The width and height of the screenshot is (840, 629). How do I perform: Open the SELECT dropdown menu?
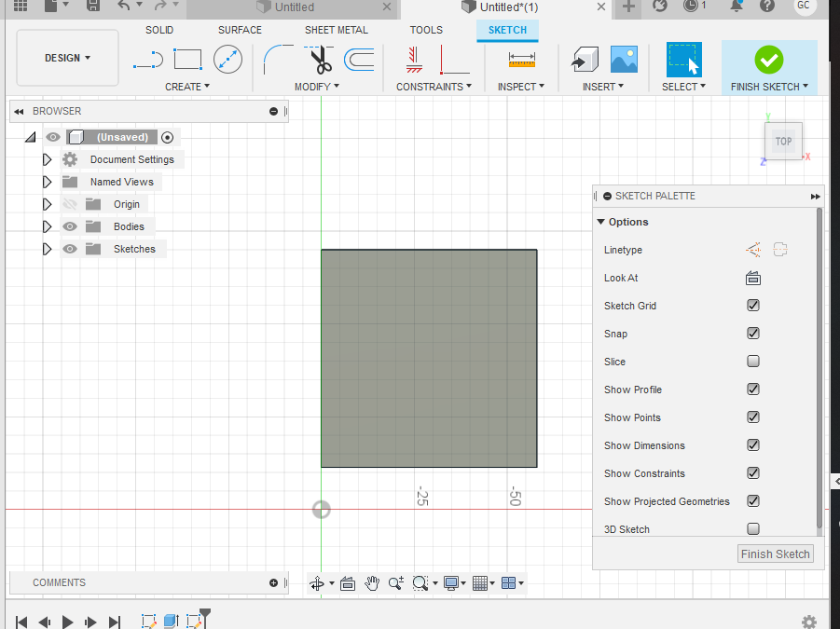pyautogui.click(x=683, y=87)
